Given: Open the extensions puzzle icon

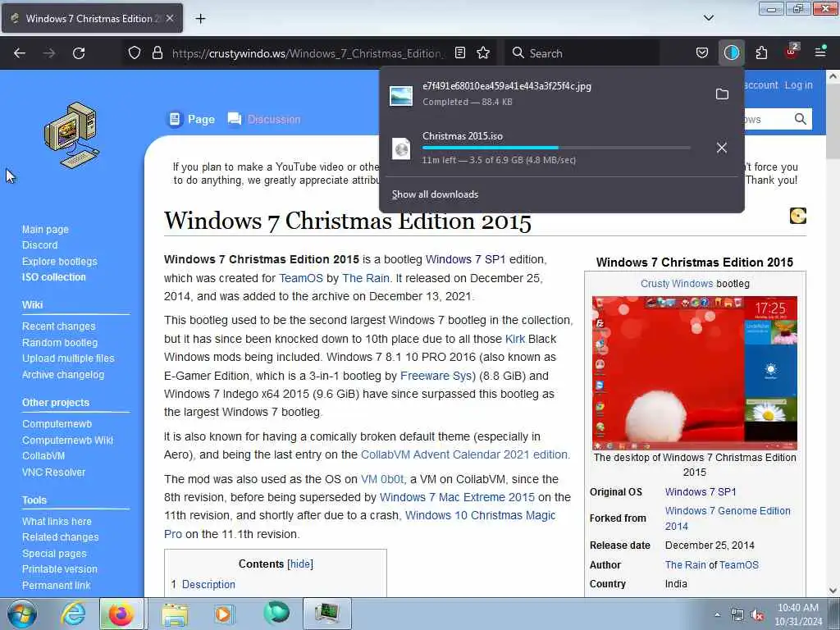Looking at the screenshot, I should (761, 53).
